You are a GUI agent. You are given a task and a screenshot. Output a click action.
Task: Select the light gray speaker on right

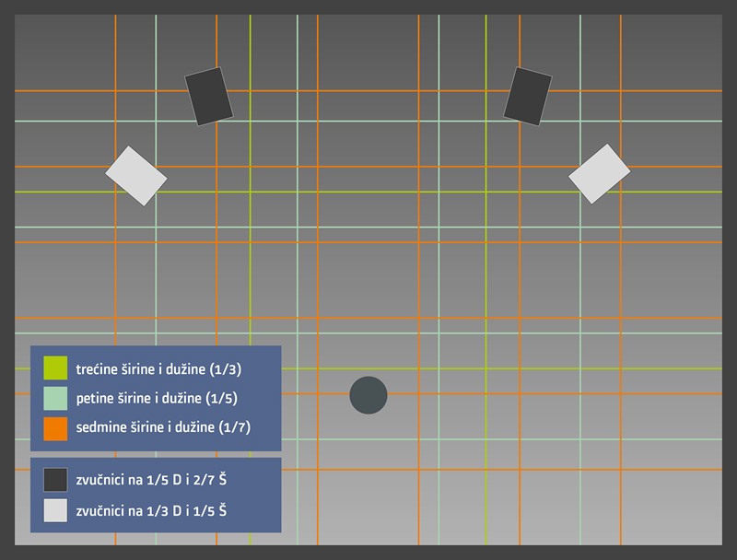click(599, 173)
